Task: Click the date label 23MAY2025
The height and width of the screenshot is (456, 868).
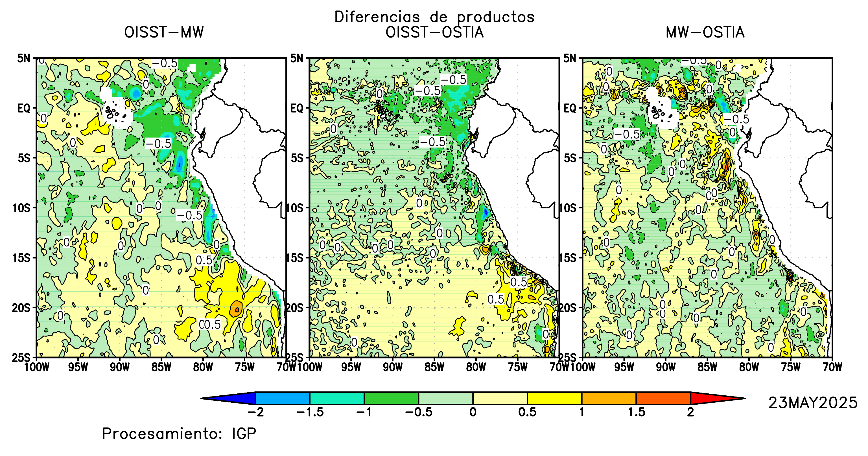Action: [x=813, y=403]
